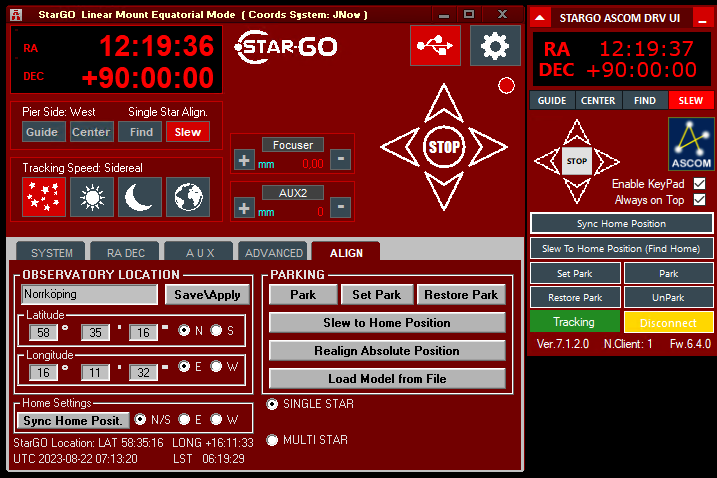Select Center speed in main window
This screenshot has height=478, width=717.
[91, 132]
